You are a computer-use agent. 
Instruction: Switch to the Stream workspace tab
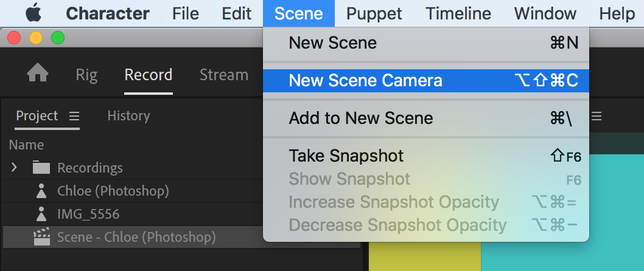pos(223,75)
